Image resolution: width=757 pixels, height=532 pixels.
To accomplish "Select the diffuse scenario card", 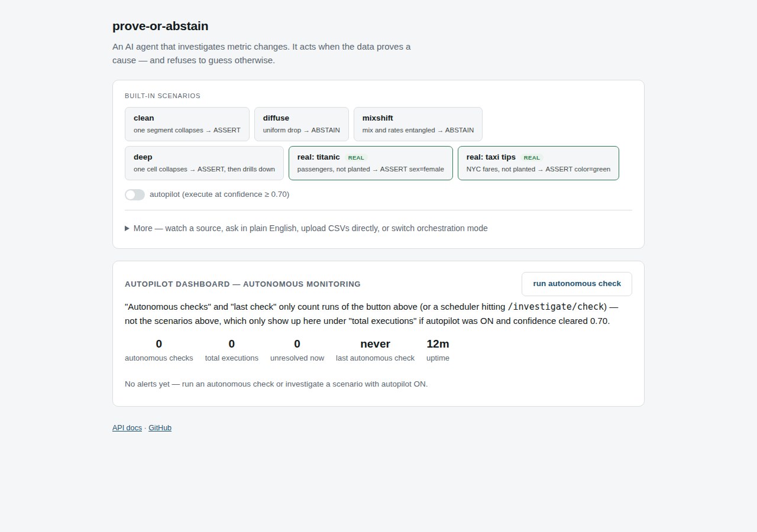I will coord(302,124).
